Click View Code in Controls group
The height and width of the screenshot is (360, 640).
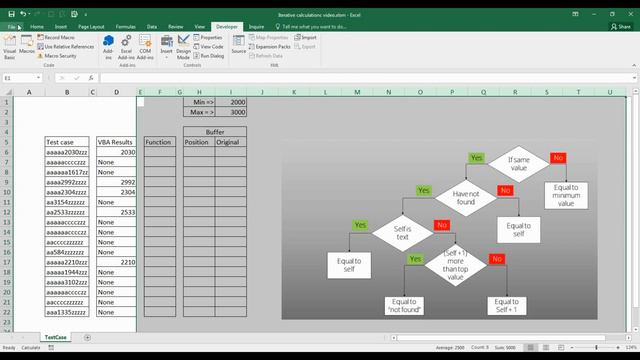click(208, 47)
